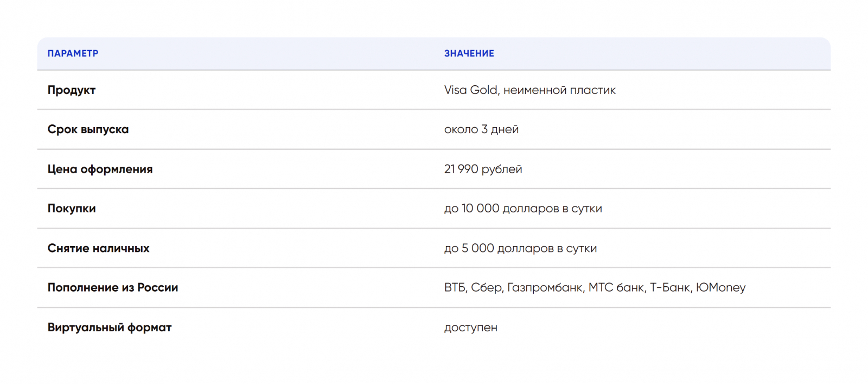868x384 pixels.
Task: Click ЮMoney in the bank list
Action: (x=721, y=288)
